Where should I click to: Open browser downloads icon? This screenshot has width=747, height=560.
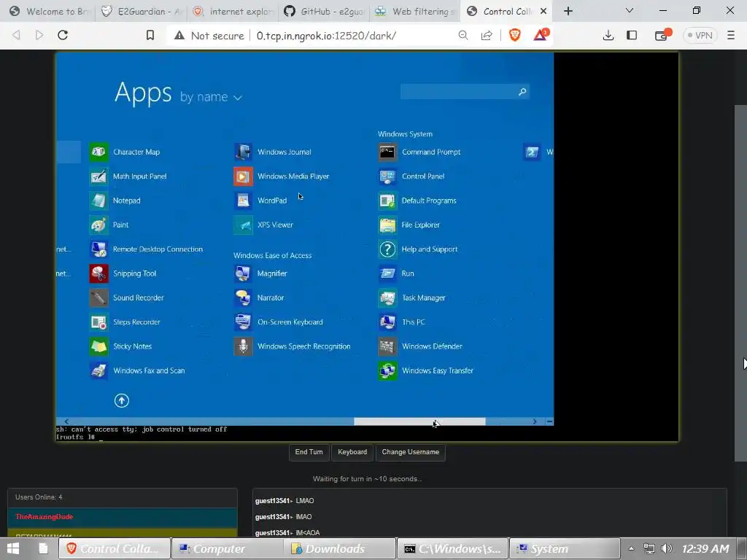click(608, 35)
